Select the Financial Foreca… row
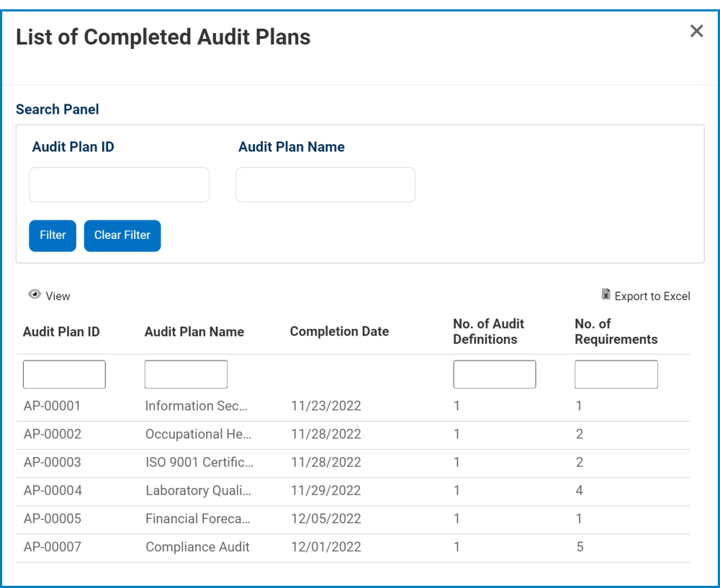 tap(198, 519)
